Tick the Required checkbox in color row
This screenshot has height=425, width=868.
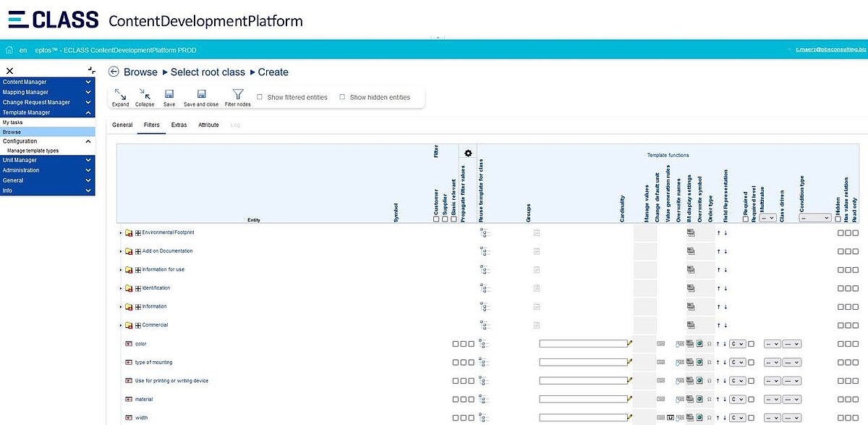(x=751, y=343)
